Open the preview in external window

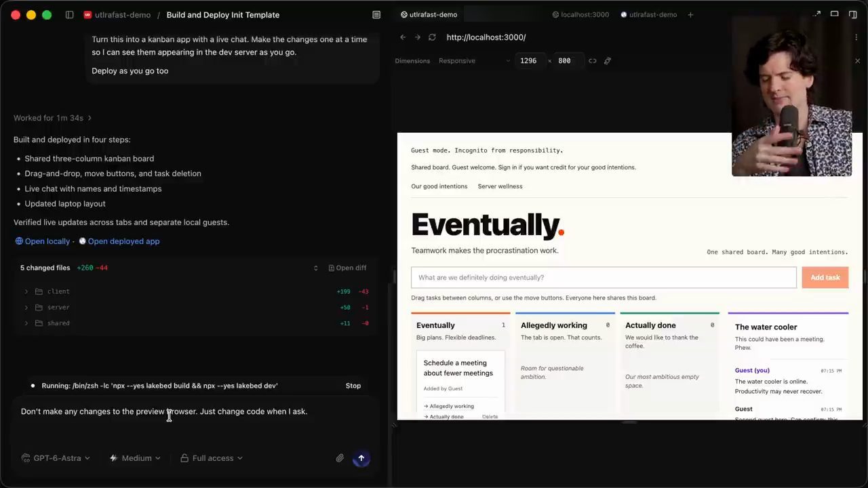[817, 14]
